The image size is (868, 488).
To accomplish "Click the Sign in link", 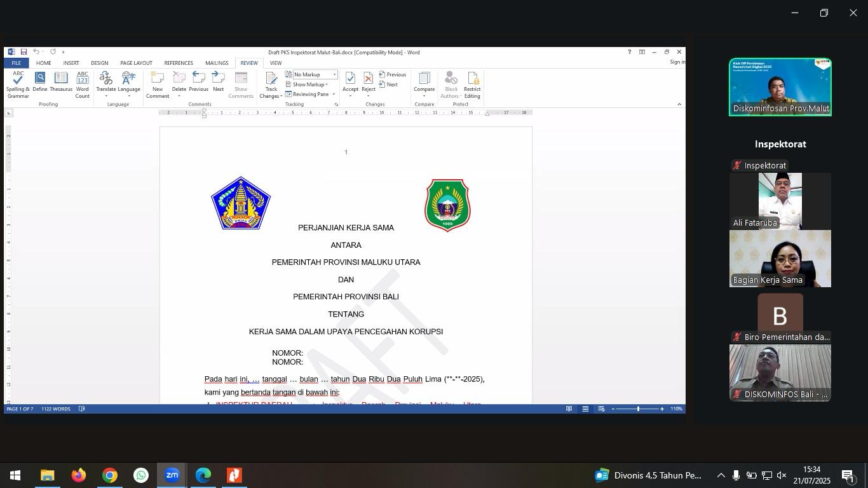I will pyautogui.click(x=677, y=62).
